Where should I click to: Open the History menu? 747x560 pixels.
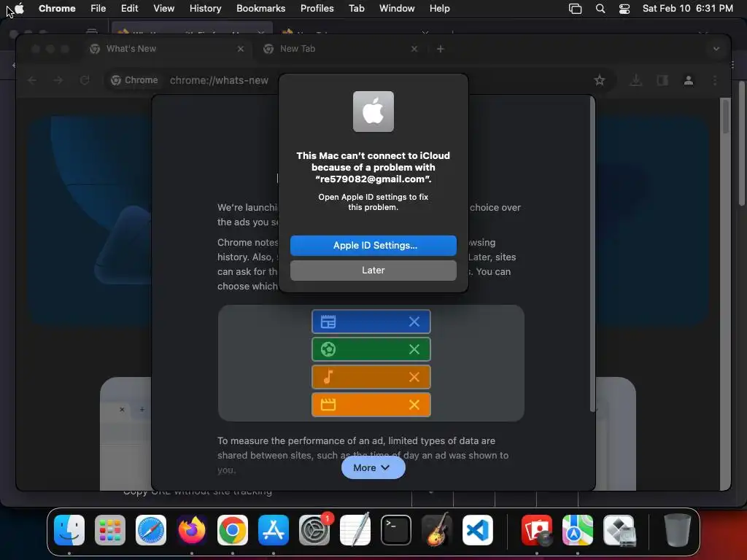[205, 8]
